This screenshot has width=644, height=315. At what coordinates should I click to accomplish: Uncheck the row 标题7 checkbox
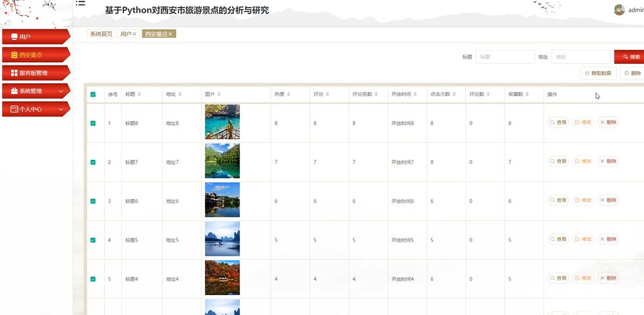[x=93, y=162]
